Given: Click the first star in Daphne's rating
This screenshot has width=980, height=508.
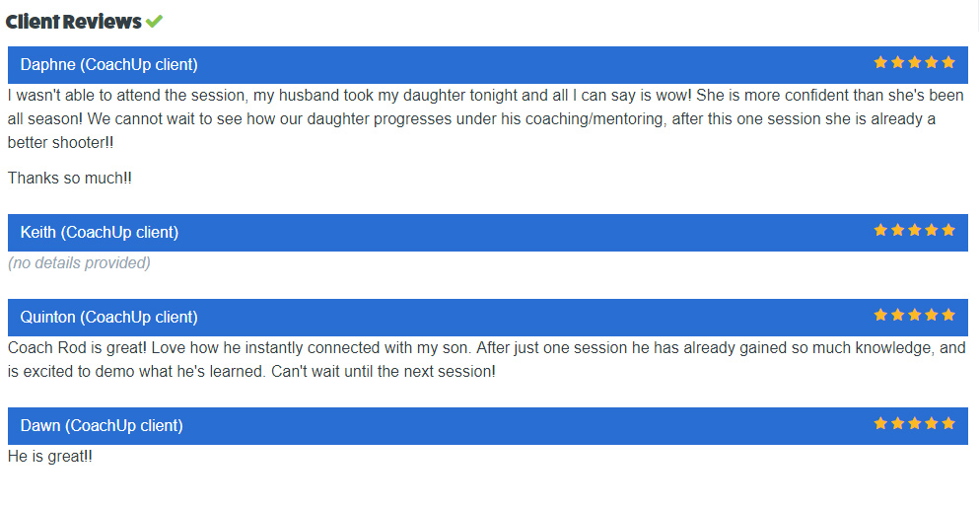Looking at the screenshot, I should click(880, 62).
